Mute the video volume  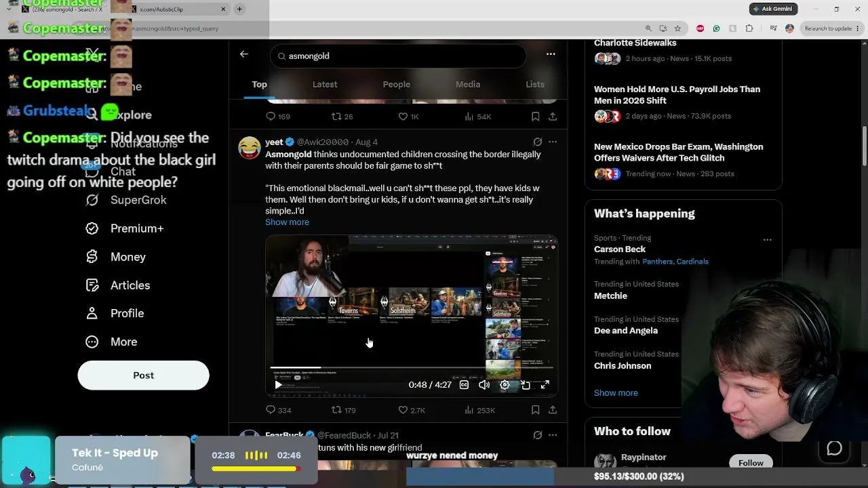point(484,384)
